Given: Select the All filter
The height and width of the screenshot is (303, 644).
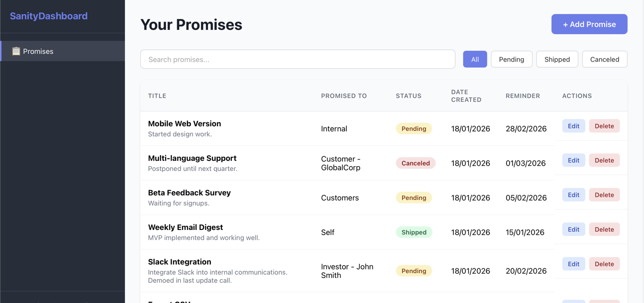Looking at the screenshot, I should click(x=475, y=59).
